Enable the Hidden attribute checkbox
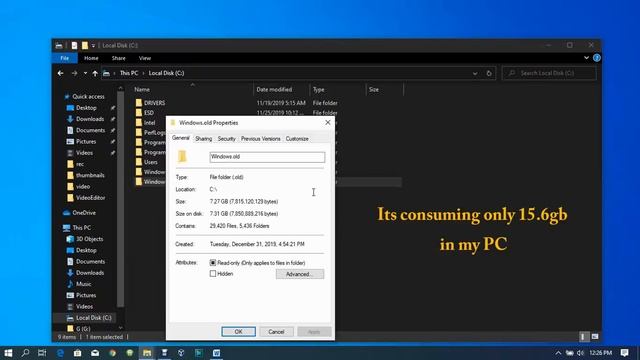 point(213,274)
